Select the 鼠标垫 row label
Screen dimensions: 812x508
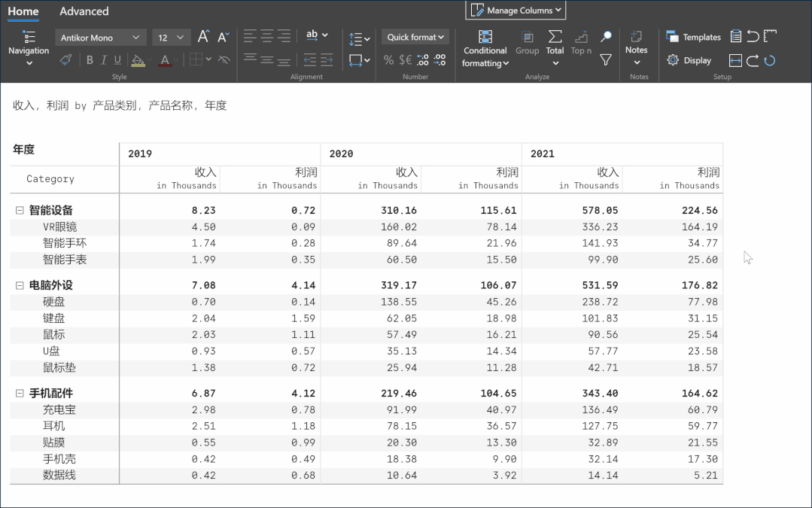coord(59,368)
